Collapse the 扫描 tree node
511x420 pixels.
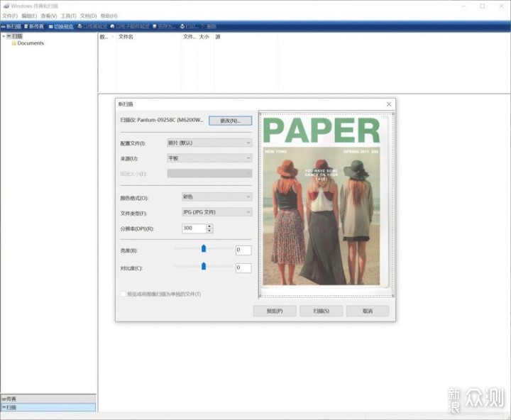(x=4, y=36)
